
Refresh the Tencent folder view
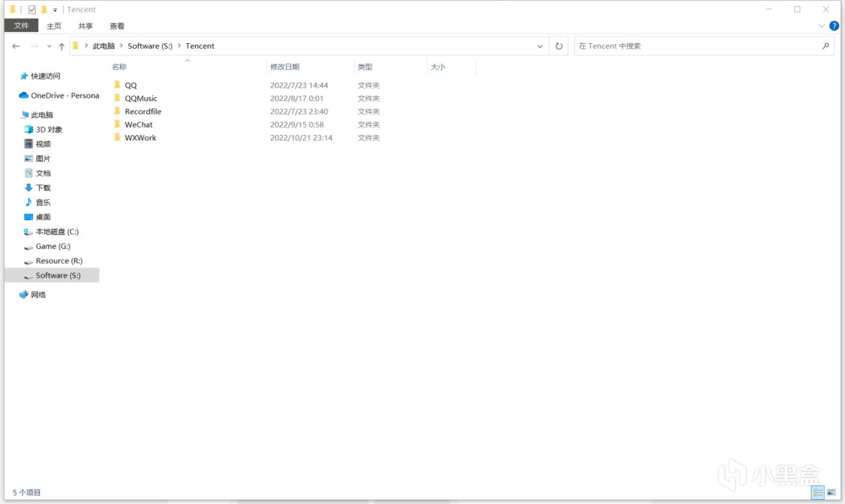click(x=559, y=46)
